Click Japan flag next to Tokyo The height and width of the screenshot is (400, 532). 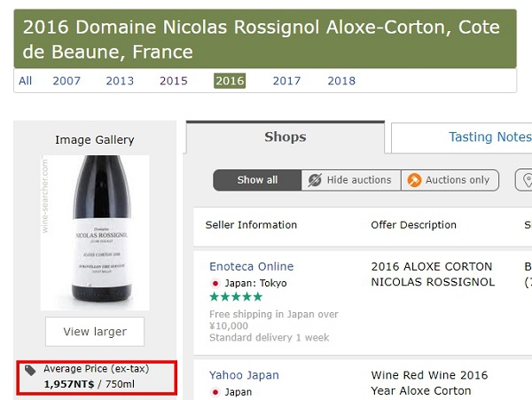(215, 283)
